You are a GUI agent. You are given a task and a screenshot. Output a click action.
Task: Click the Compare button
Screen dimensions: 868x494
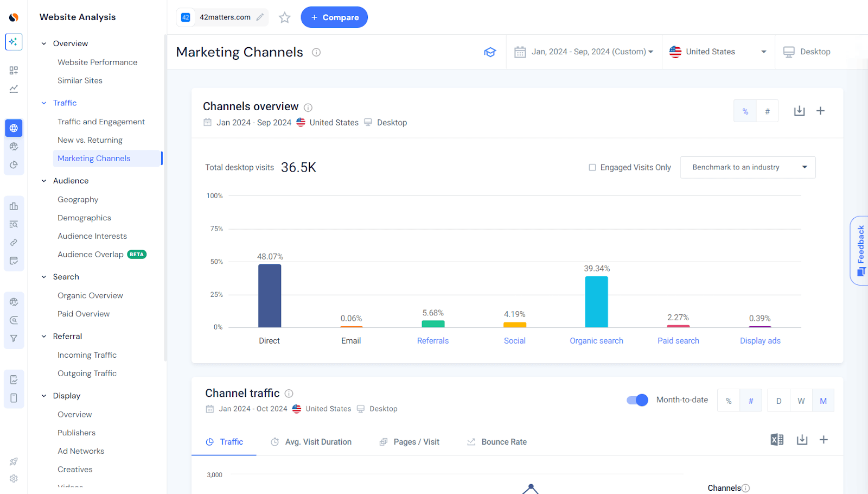tap(334, 17)
